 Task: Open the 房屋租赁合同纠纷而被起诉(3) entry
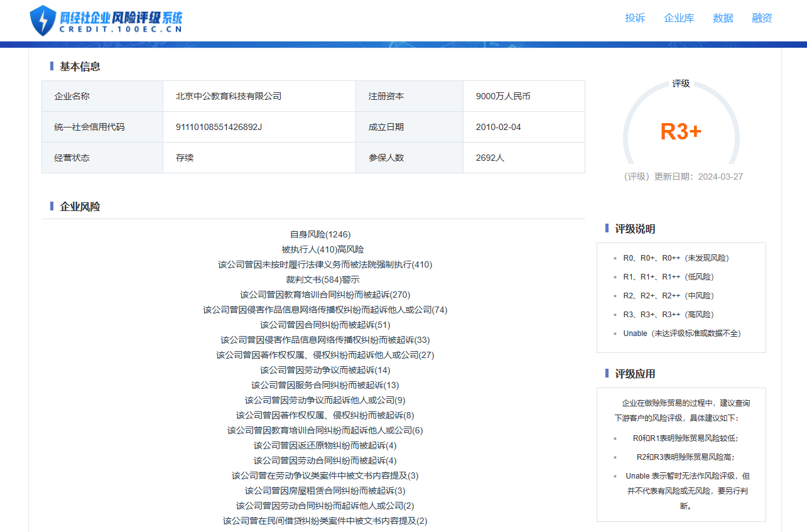pyautogui.click(x=325, y=491)
